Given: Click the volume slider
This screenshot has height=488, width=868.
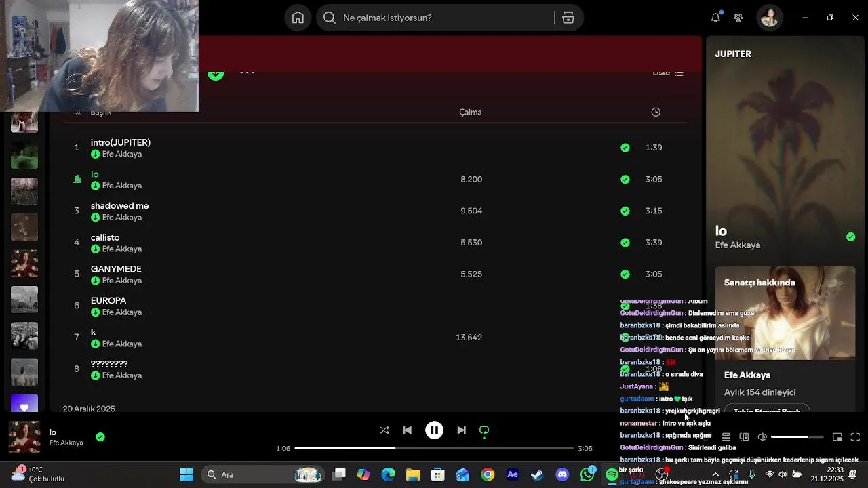Looking at the screenshot, I should pos(797,437).
